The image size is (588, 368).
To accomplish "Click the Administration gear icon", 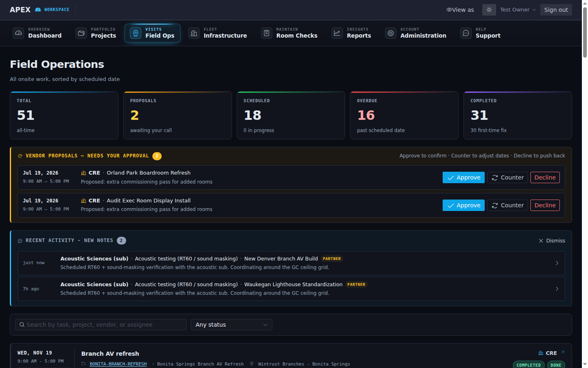I will (391, 33).
